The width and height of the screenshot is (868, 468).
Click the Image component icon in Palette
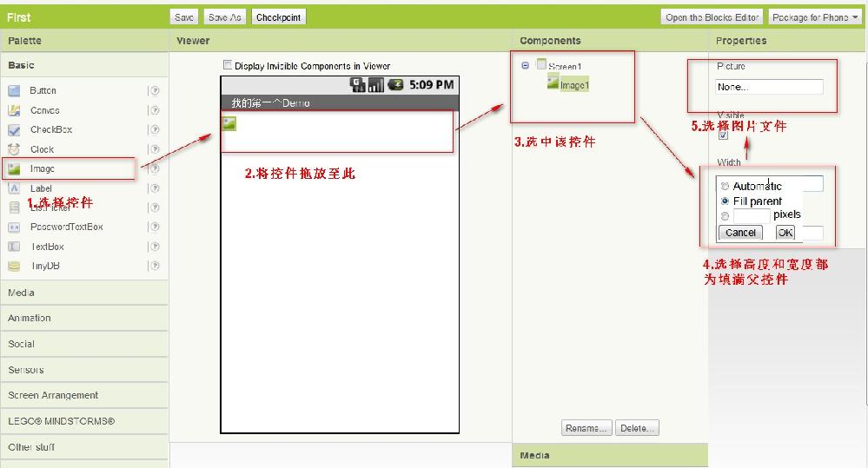click(x=15, y=168)
